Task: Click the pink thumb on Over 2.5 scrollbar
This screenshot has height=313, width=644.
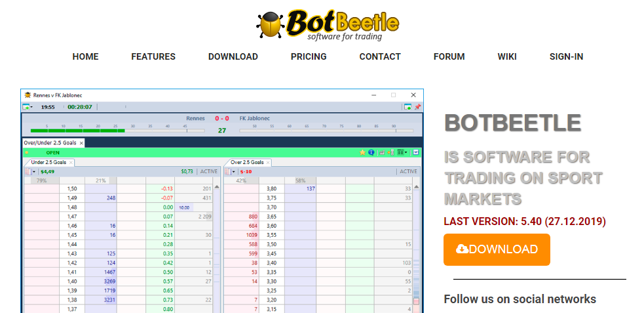Action: [416, 301]
